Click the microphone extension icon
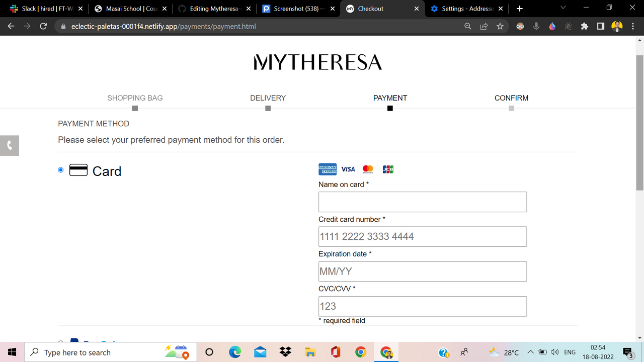The width and height of the screenshot is (644, 362). pyautogui.click(x=536, y=26)
